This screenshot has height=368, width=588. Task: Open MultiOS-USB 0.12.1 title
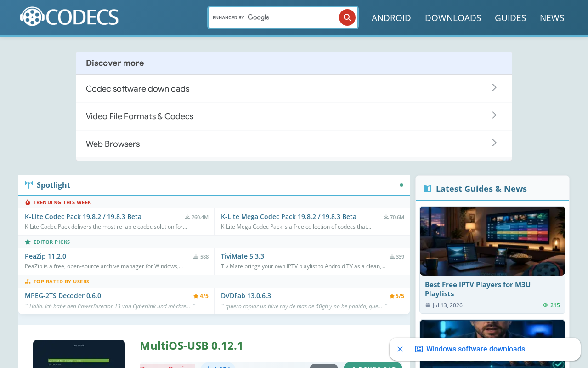pyautogui.click(x=191, y=345)
